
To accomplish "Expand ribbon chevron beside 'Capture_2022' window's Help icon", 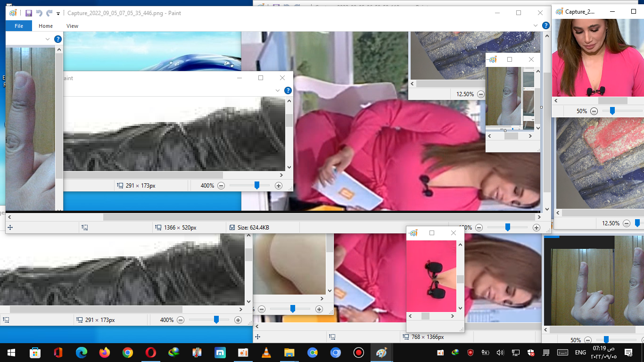I will point(536,26).
